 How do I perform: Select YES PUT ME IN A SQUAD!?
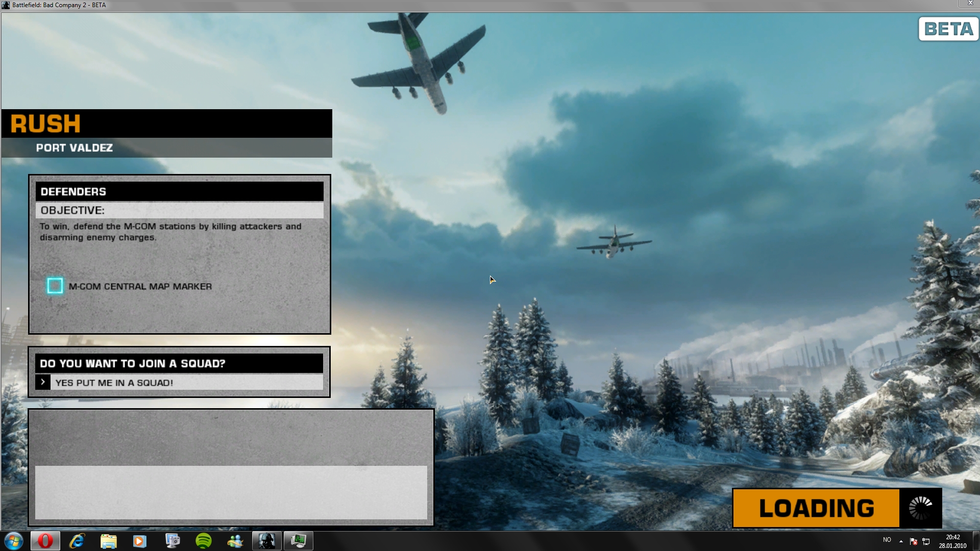(x=179, y=383)
